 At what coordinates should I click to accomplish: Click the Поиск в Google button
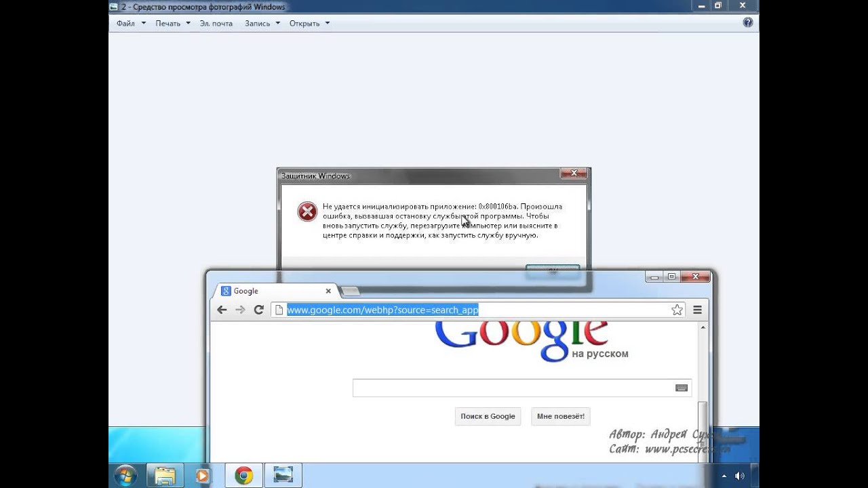(x=488, y=416)
